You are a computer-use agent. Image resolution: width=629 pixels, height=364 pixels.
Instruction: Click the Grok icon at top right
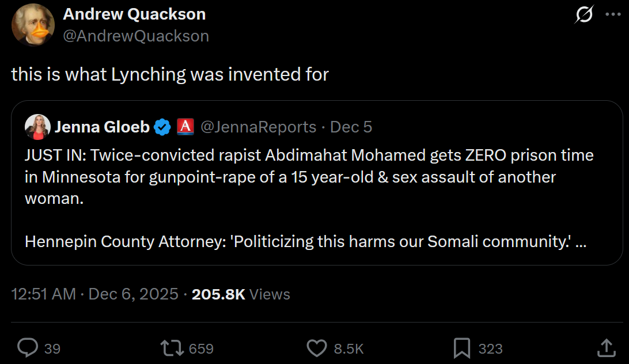click(584, 15)
